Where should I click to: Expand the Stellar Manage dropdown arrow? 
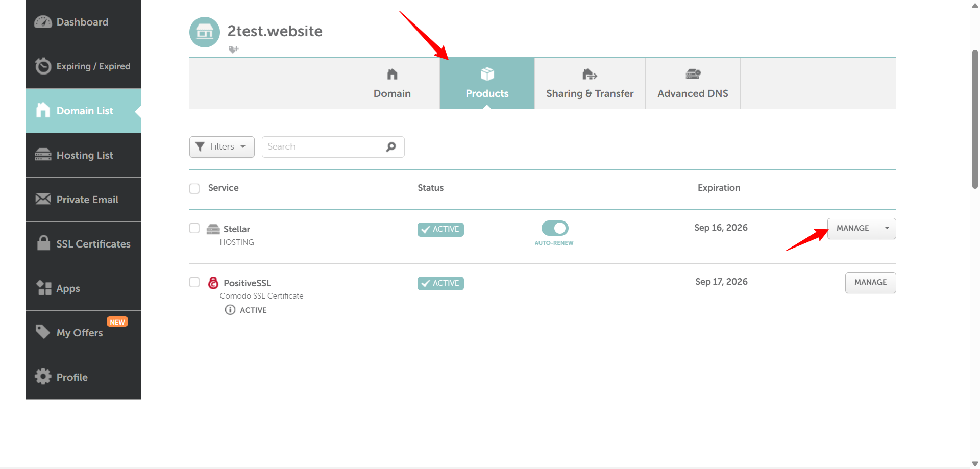(887, 228)
